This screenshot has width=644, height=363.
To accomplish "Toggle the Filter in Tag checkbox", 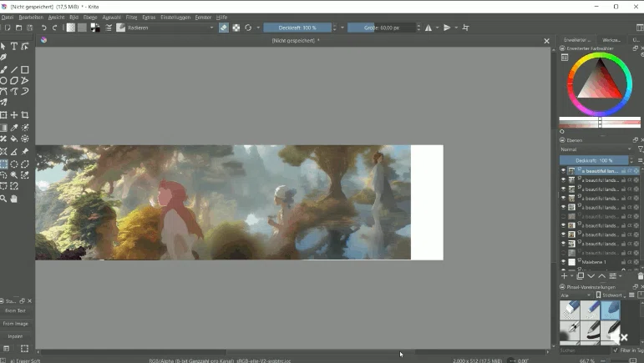I will click(616, 350).
